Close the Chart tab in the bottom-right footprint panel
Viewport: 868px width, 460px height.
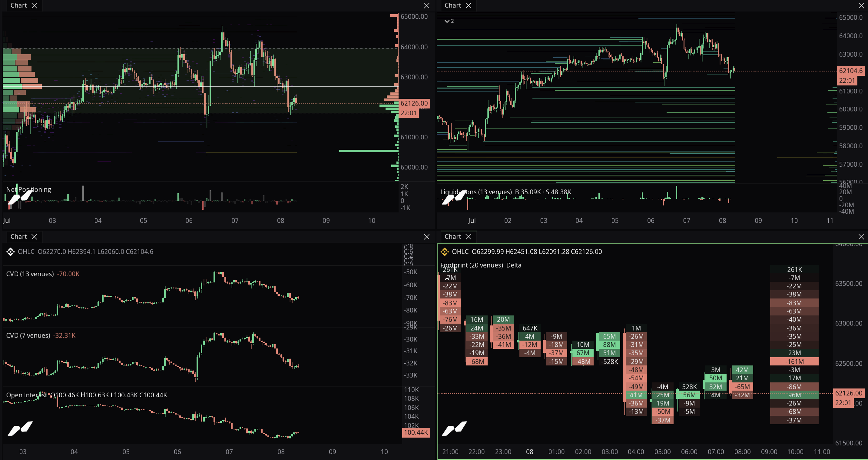coord(468,237)
